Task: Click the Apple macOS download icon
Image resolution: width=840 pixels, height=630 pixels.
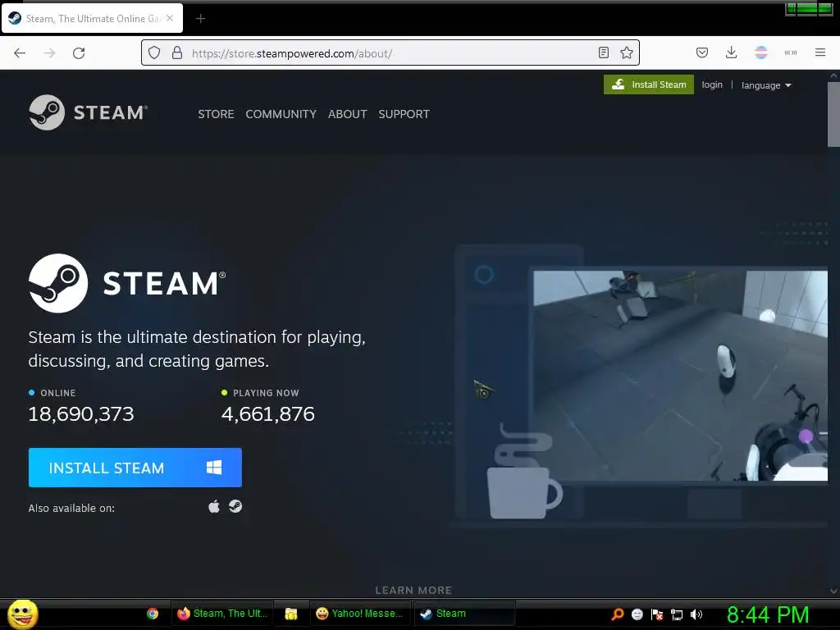Action: [x=214, y=506]
